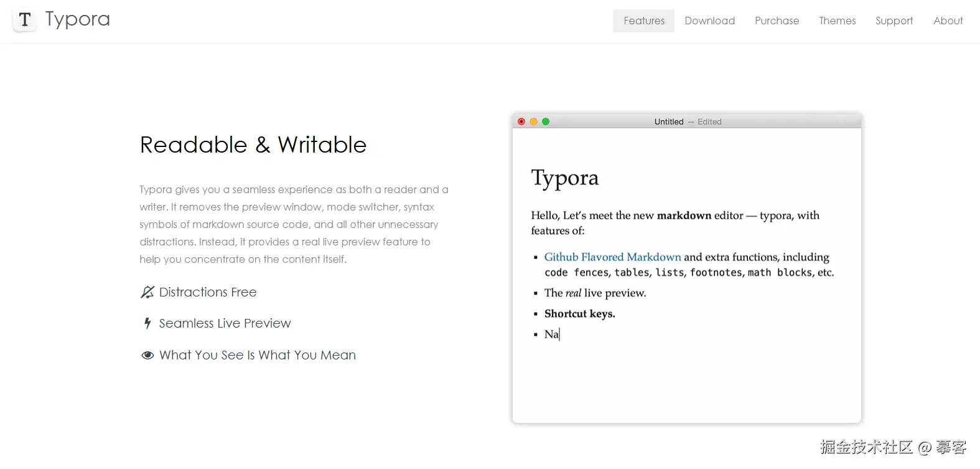The width and height of the screenshot is (980, 469).
Task: Click 'The real live preview.' bullet
Action: click(595, 293)
